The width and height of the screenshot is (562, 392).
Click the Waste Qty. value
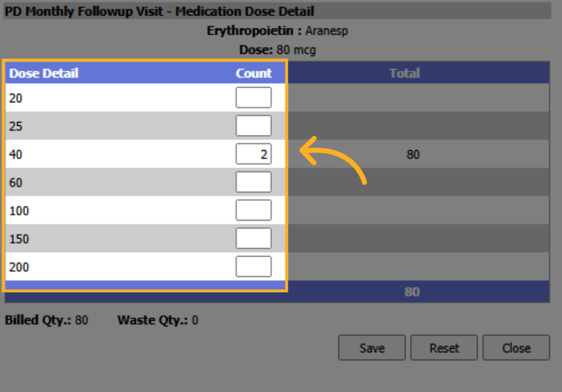[195, 320]
